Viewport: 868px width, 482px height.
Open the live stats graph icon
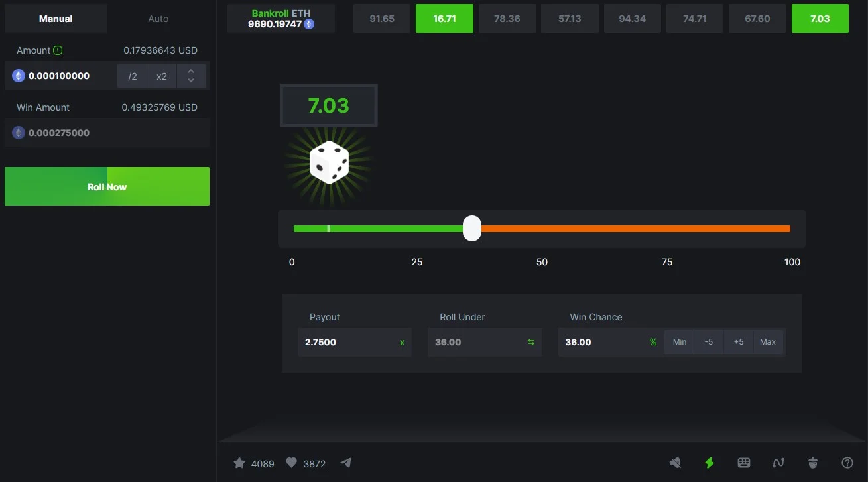click(x=778, y=463)
